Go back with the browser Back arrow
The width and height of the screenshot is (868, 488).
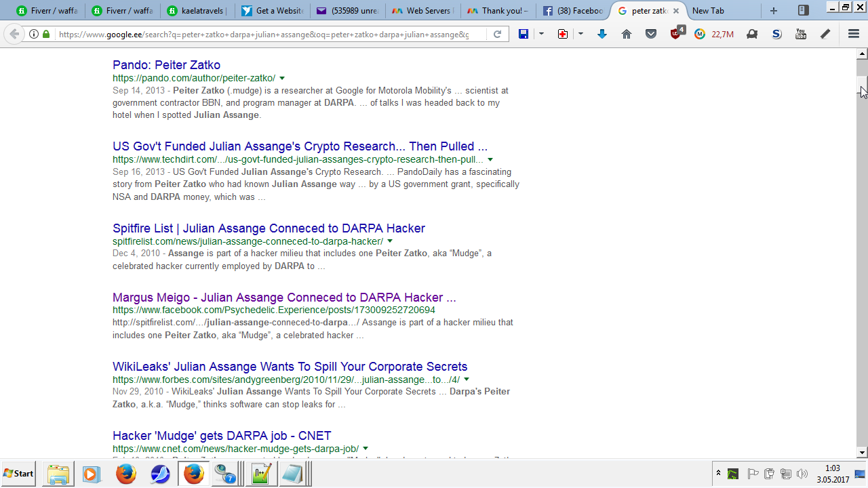[x=14, y=34]
